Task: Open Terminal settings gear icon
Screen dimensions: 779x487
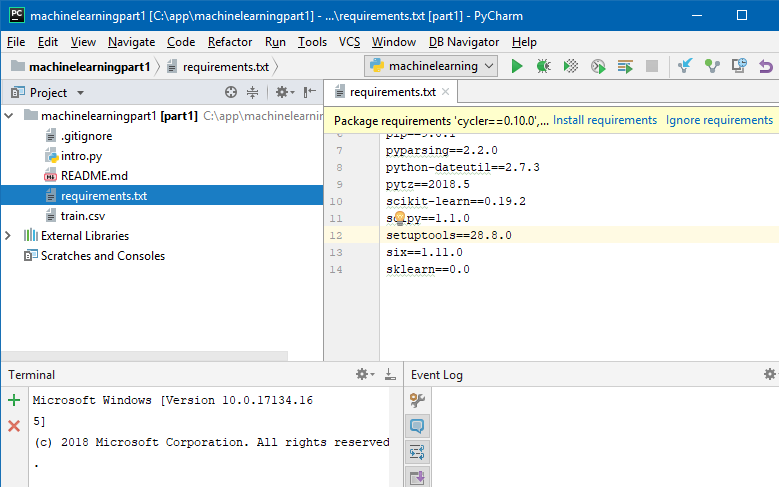Action: coord(365,374)
